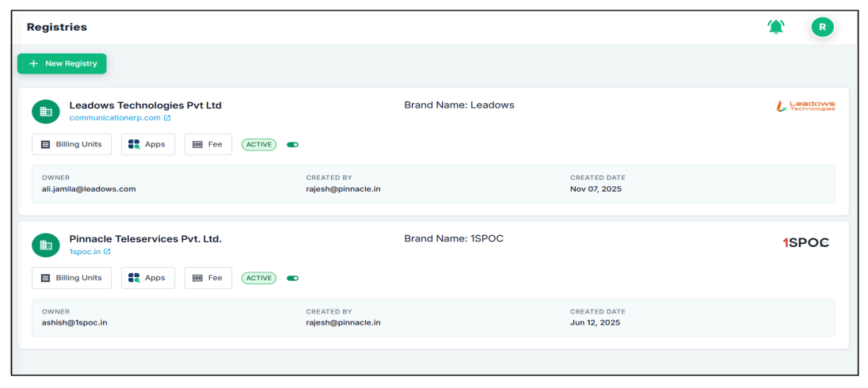
Task: Open Billing Units for Leadows Technologies
Action: pyautogui.click(x=71, y=145)
